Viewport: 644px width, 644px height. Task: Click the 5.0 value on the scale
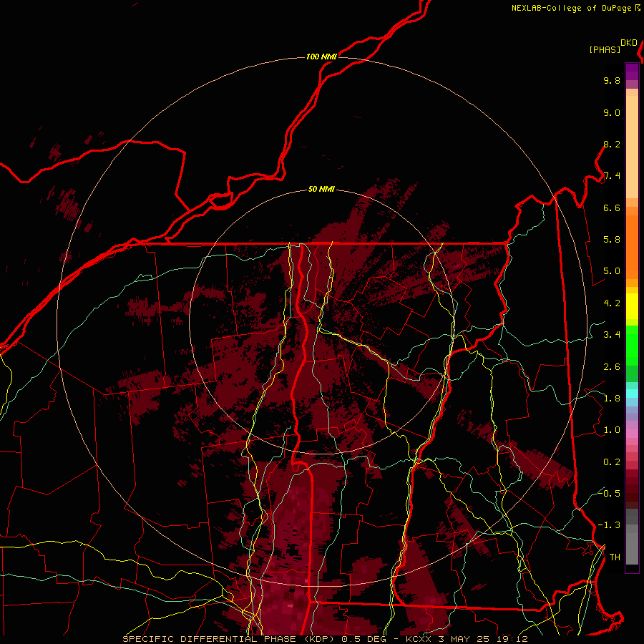click(612, 271)
